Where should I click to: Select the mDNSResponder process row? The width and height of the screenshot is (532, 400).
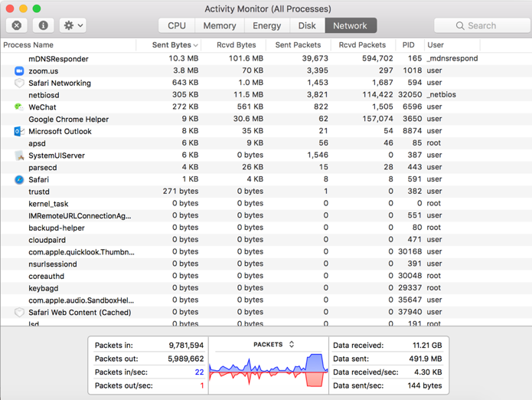click(x=58, y=59)
